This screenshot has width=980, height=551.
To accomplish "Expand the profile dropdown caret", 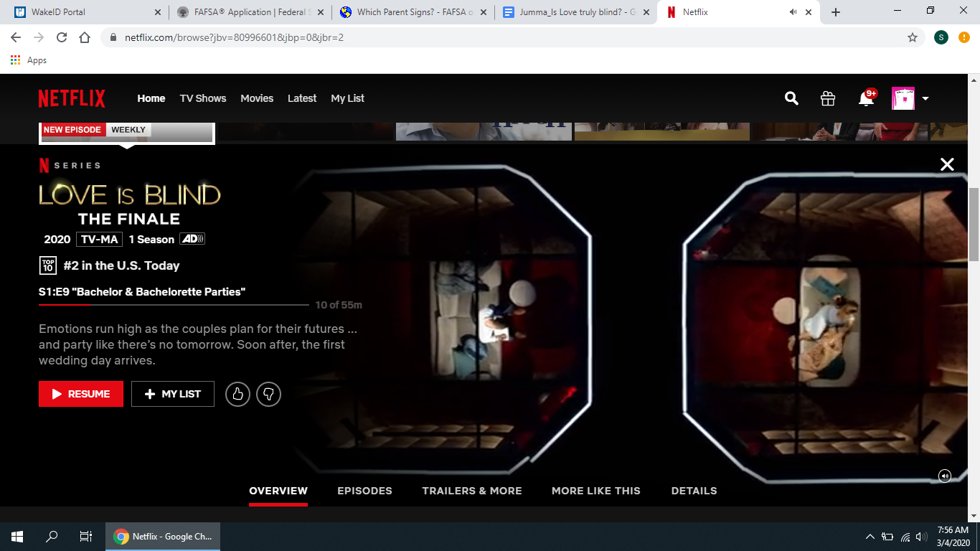I will pyautogui.click(x=925, y=99).
